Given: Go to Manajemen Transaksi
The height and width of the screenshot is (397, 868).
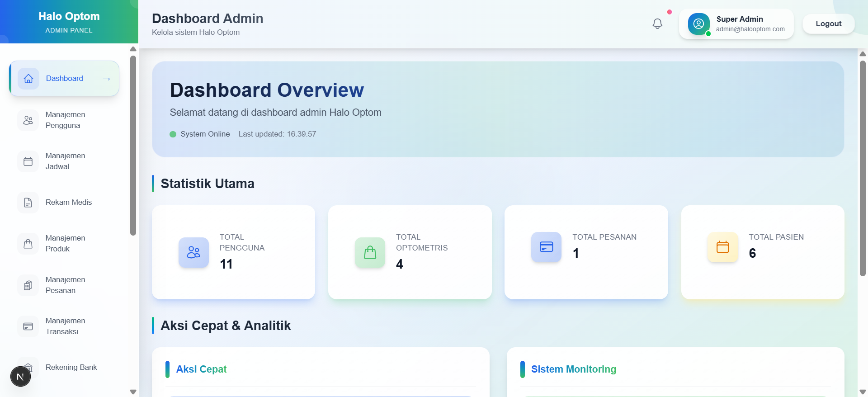Looking at the screenshot, I should pos(64,326).
